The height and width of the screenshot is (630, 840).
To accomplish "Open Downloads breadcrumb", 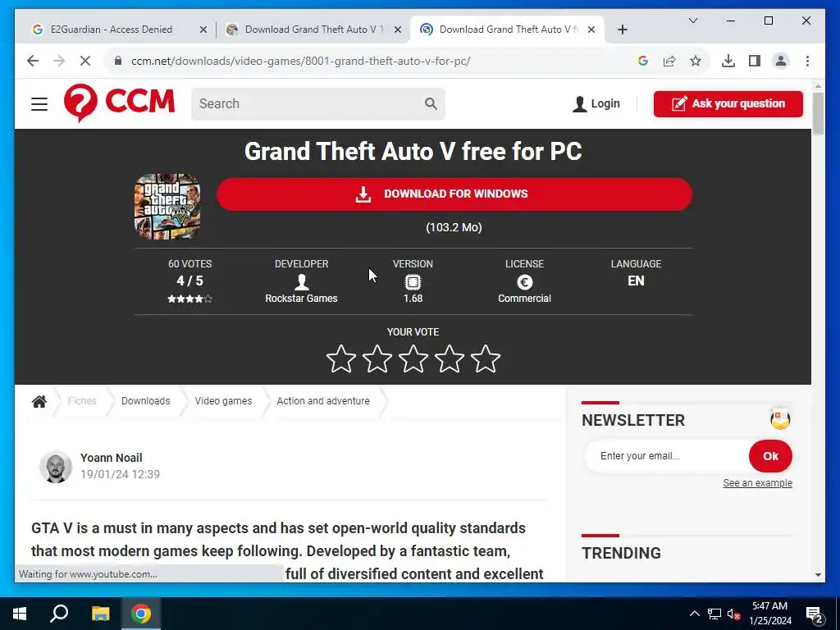I will point(145,400).
